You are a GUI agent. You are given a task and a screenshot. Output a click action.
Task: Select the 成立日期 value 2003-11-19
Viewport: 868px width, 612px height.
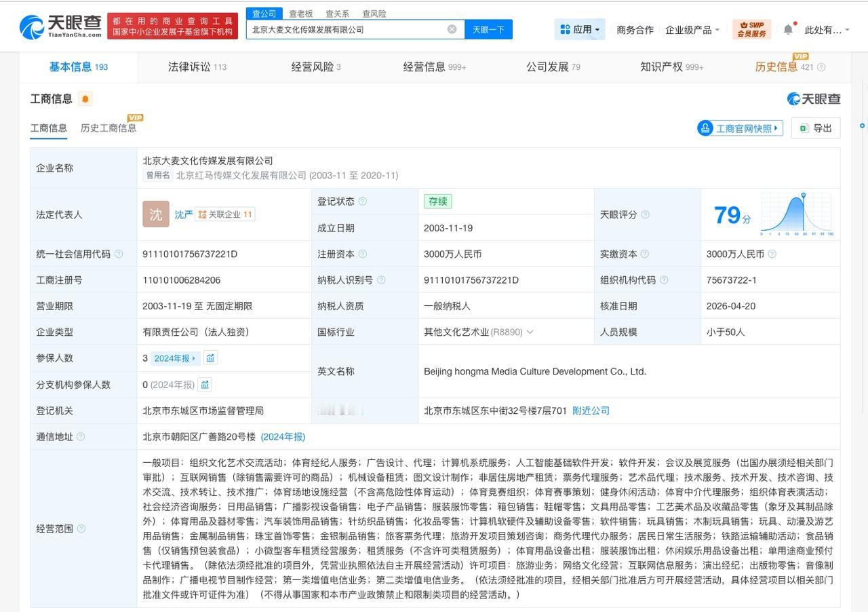pos(448,228)
